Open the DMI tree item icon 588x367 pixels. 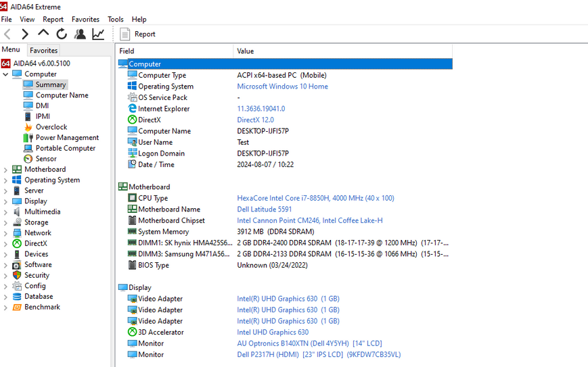(28, 105)
